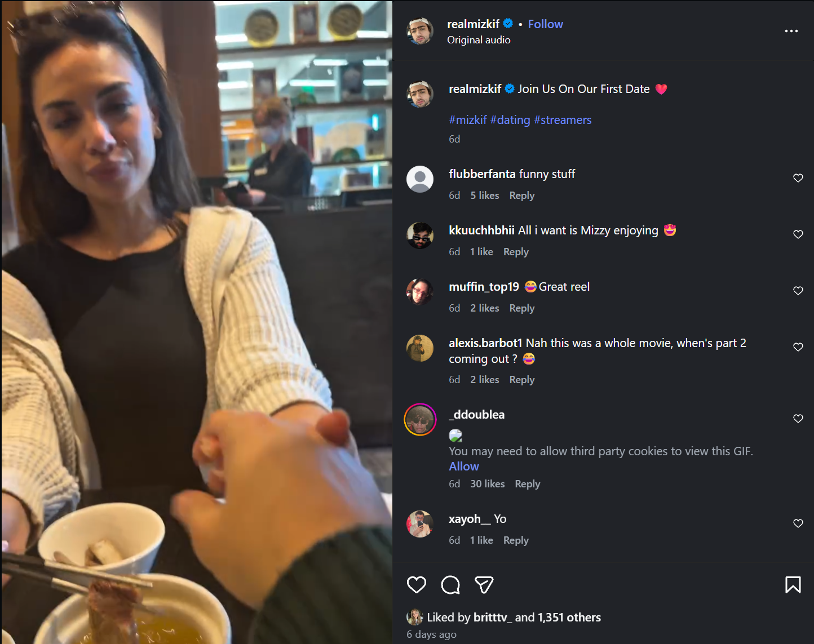The height and width of the screenshot is (644, 814).
Task: Like muffin_top19's comment heart
Action: click(798, 291)
